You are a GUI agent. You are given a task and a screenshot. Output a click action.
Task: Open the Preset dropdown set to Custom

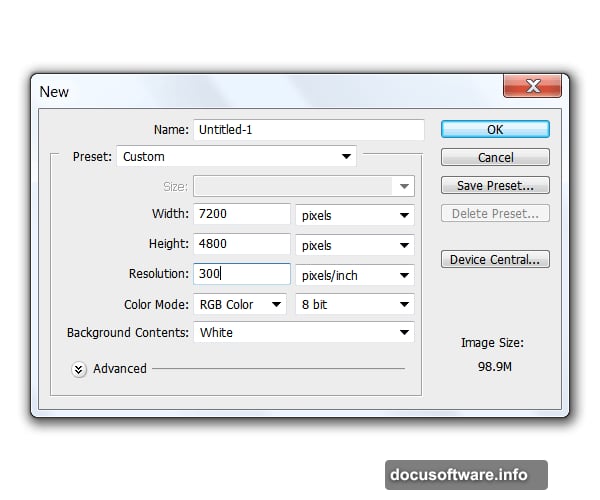click(236, 156)
